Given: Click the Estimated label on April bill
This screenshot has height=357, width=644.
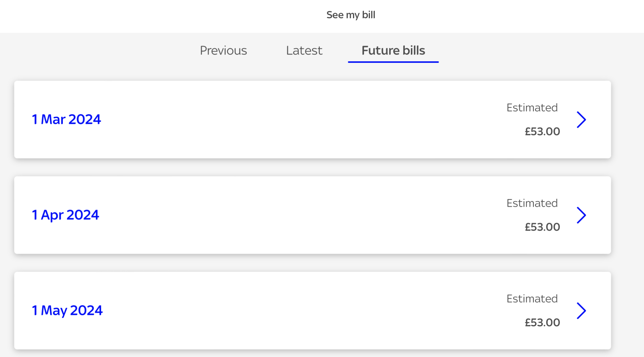Looking at the screenshot, I should [532, 203].
